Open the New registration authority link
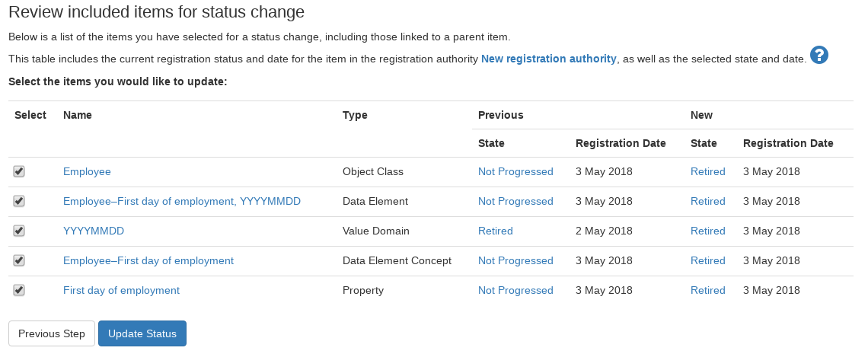The height and width of the screenshot is (354, 868). click(x=548, y=59)
